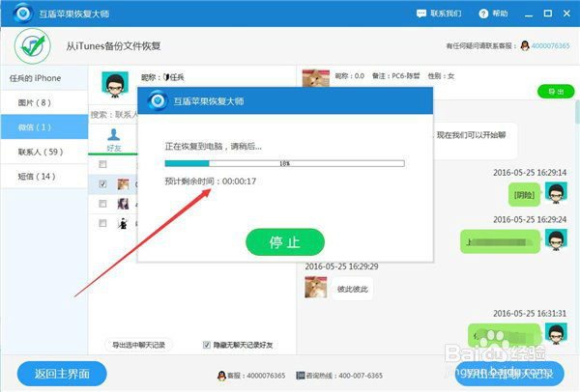Click the dialog's shield logo icon
The image size is (580, 392).
point(158,100)
